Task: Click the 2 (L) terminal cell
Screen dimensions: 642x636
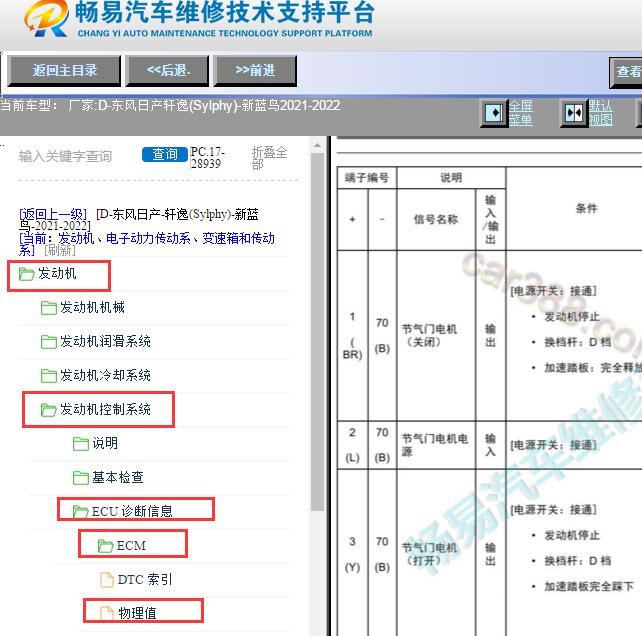Action: point(352,445)
